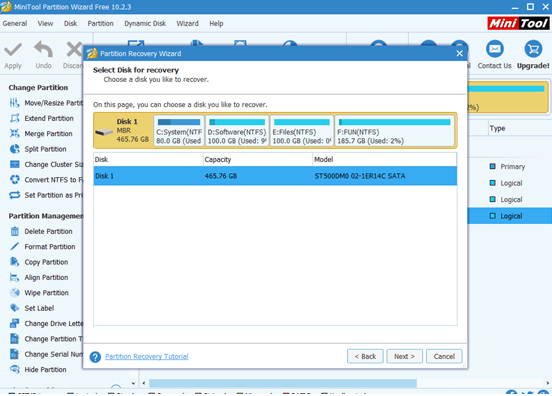The image size is (552, 396).
Task: Click Change Drive Letter icon
Action: click(x=14, y=323)
